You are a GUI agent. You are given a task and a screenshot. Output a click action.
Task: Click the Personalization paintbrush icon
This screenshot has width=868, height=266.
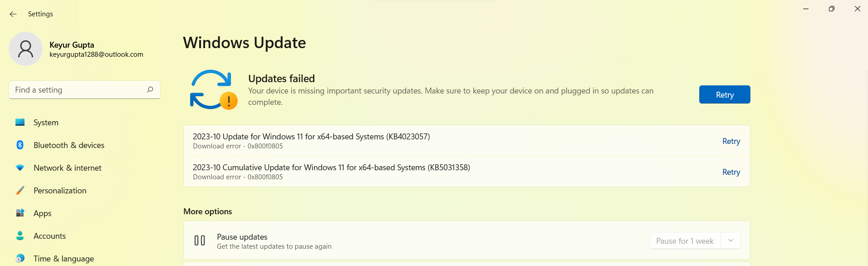pyautogui.click(x=20, y=190)
